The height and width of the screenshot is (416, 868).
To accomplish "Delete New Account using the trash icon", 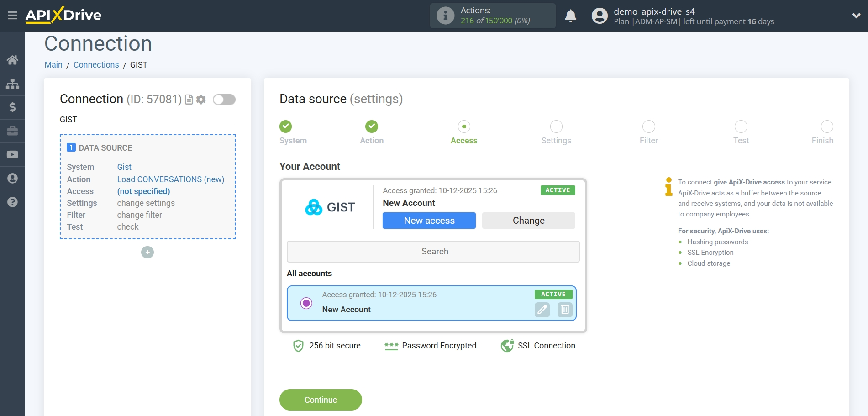I will pos(565,310).
